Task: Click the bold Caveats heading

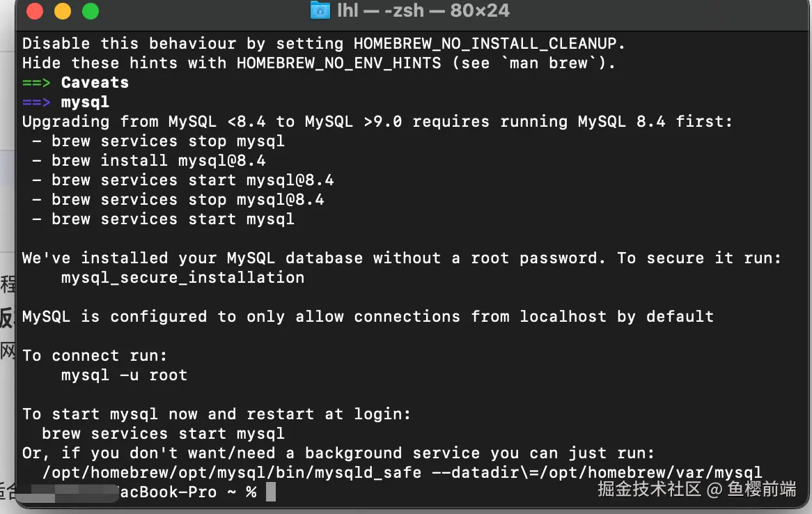Action: 95,82
